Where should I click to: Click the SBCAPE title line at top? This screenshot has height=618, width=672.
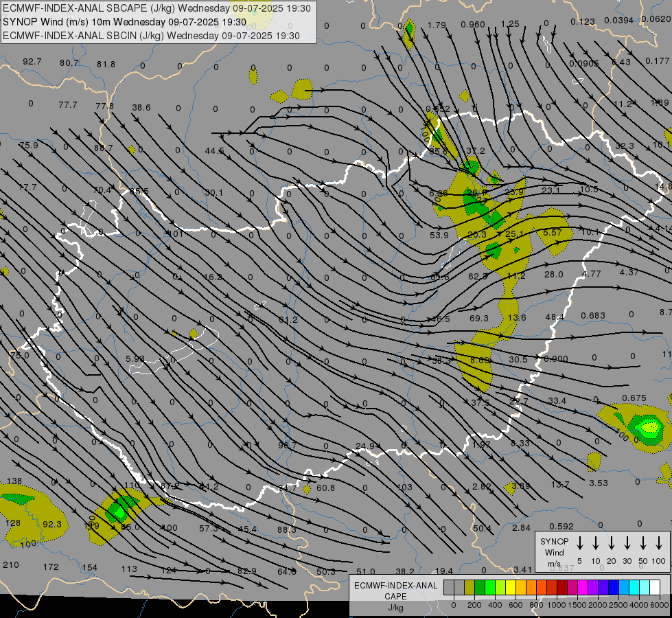point(157,8)
